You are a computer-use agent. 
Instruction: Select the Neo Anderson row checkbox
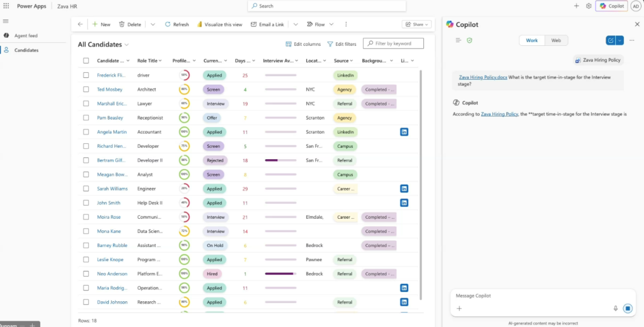[86, 274]
